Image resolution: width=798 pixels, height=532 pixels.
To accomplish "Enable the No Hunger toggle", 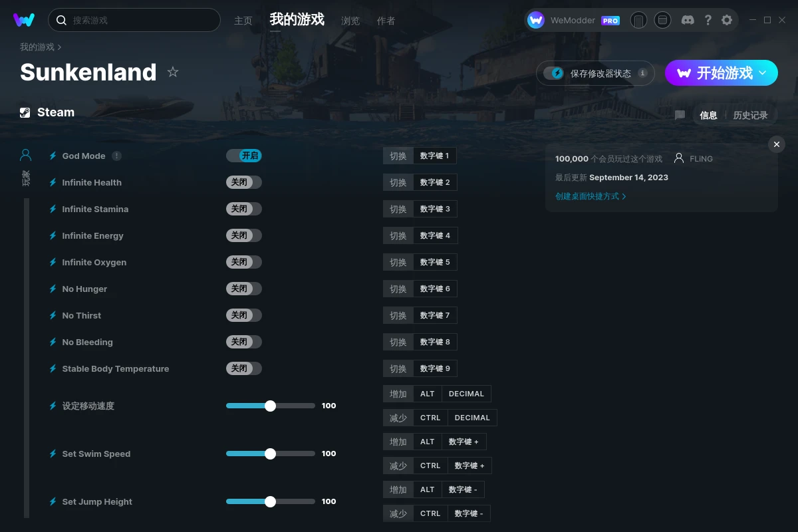I will 244,289.
